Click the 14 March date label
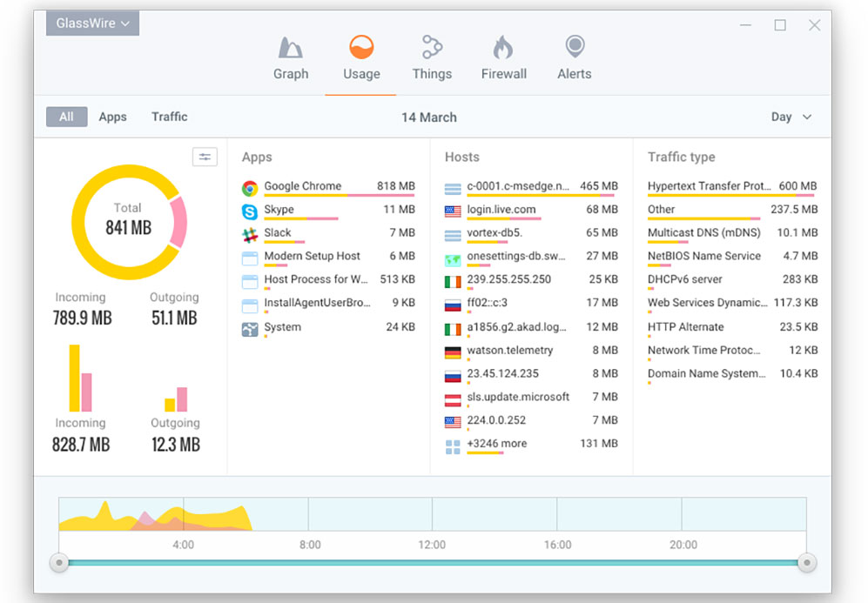 click(429, 117)
